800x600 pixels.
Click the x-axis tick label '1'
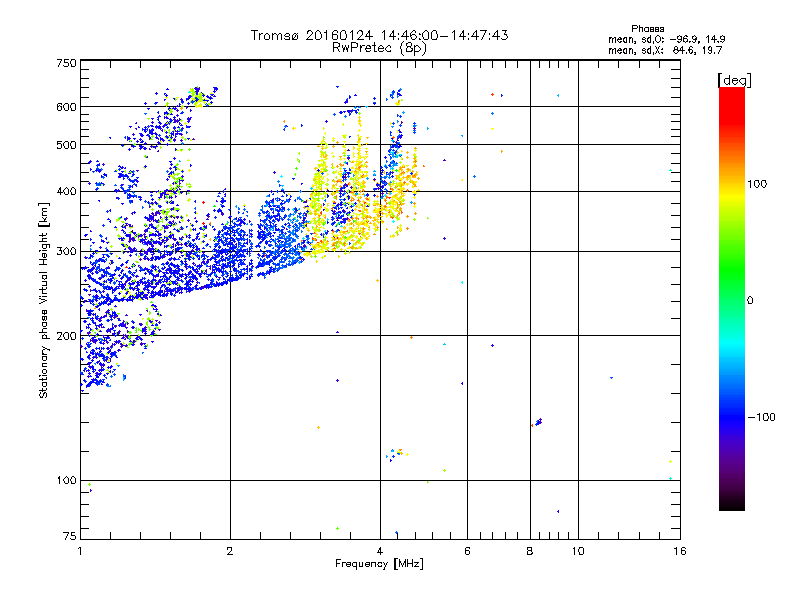tap(80, 551)
